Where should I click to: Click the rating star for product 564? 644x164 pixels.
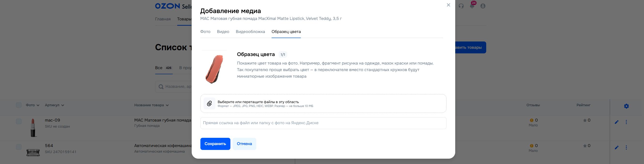tap(585, 146)
